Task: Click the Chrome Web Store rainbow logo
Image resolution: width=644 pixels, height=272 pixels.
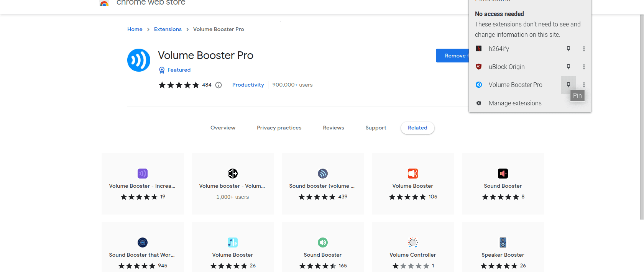Action: 104,3
